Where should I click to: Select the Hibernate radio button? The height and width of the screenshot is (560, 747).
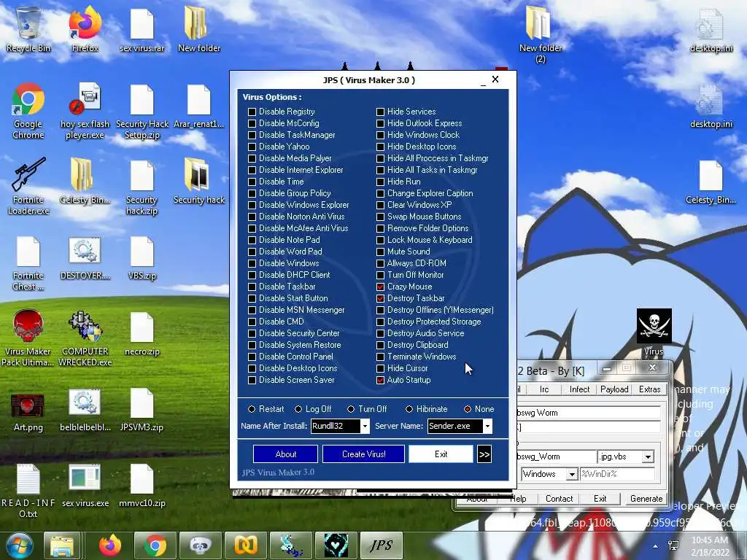(x=409, y=409)
